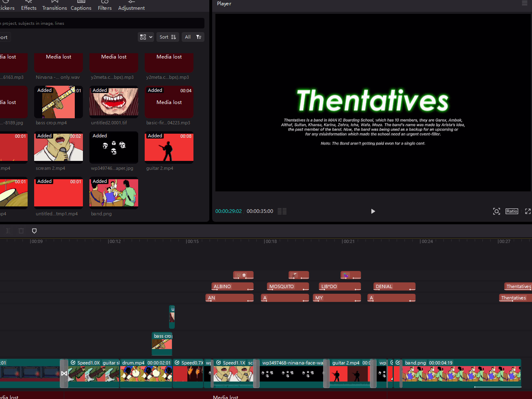This screenshot has width=532, height=399.
Task: Click the zoom-to-fit scan icon in the Player
Action: (497, 211)
